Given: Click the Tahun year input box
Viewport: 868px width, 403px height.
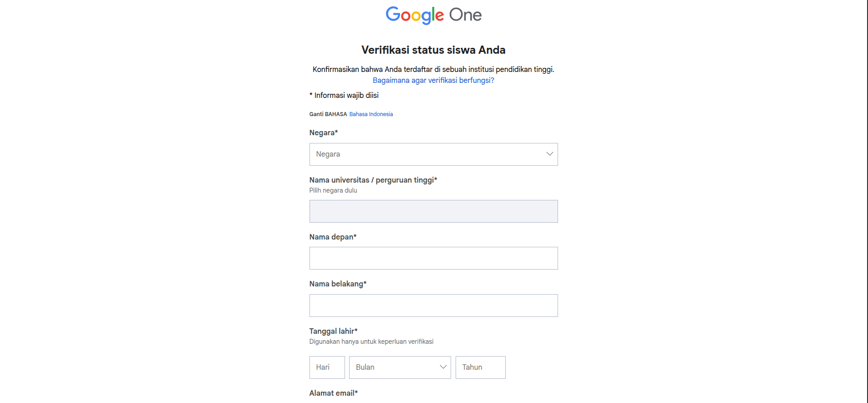Looking at the screenshot, I should (480, 367).
